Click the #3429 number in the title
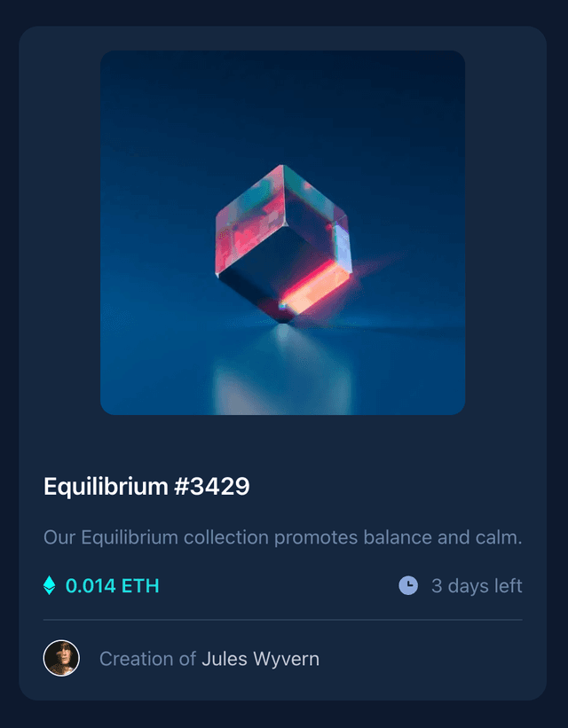Screen dimensions: 568x728 pyautogui.click(x=212, y=487)
